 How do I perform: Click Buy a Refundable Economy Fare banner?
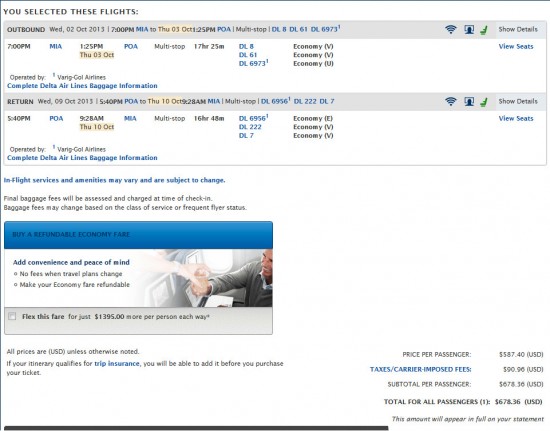click(x=138, y=235)
